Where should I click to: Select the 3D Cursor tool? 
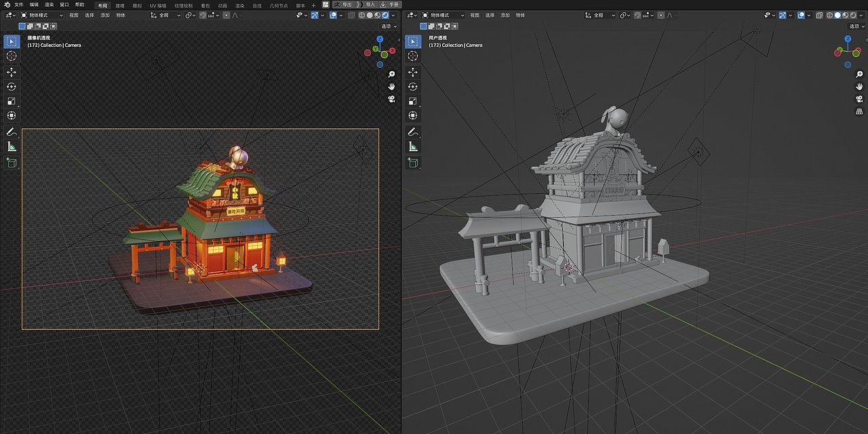[11, 56]
